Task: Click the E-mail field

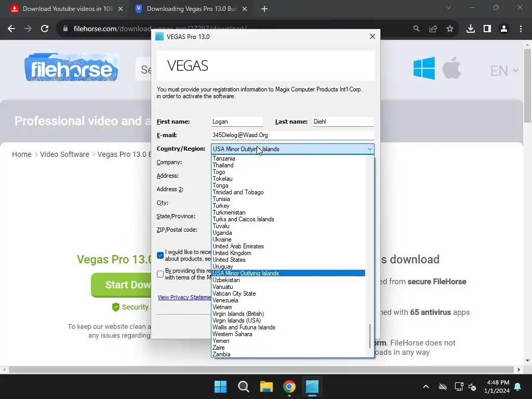Action: (x=292, y=135)
